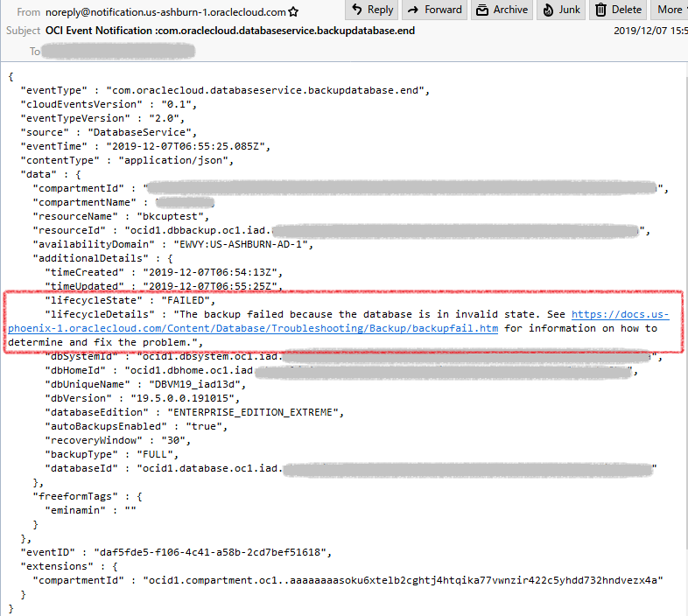
Task: Click the Reply button
Action: 372,10
